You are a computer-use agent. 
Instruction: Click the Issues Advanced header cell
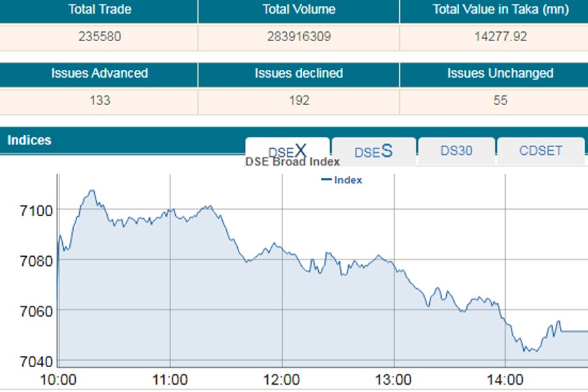(99, 73)
